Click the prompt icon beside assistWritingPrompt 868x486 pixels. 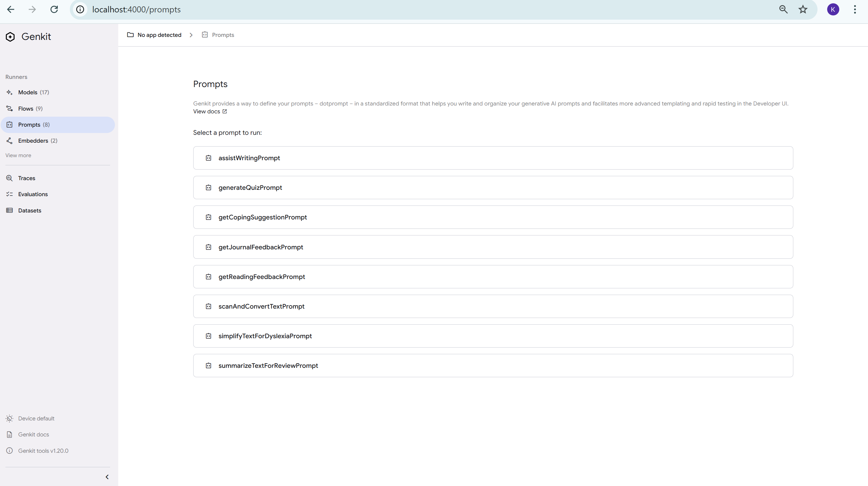point(209,158)
